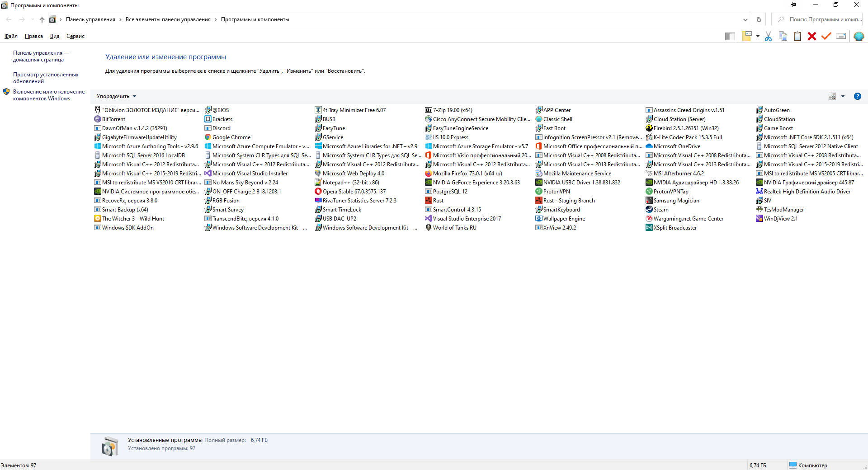This screenshot has height=470, width=868.
Task: Click the Folder Options toolbar icon
Action: coord(747,36)
